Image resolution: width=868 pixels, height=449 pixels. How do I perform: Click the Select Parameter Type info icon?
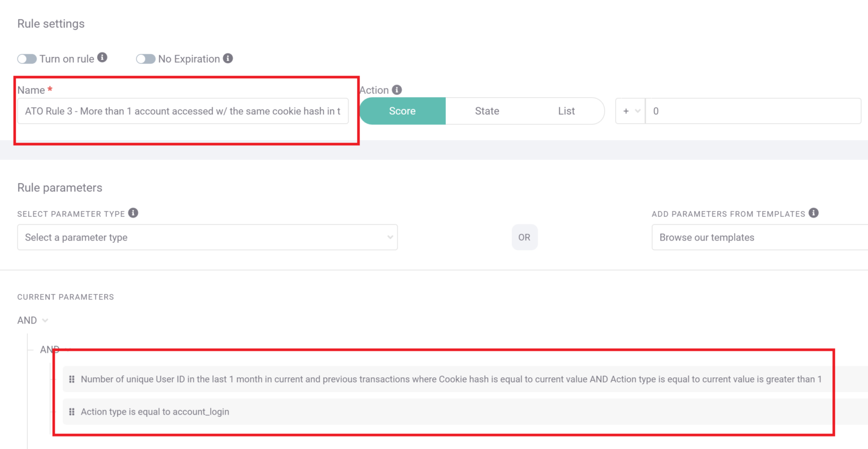click(x=133, y=213)
